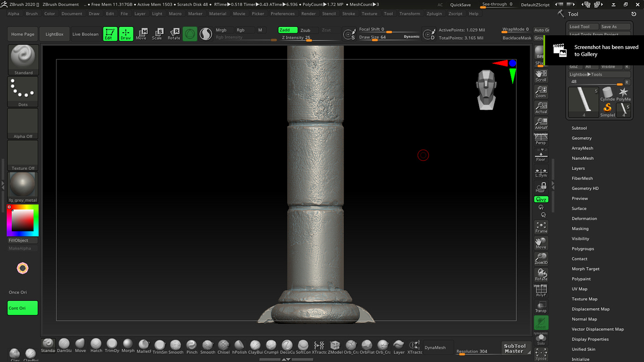Screen dimensions: 644x362
Task: Frame the mesh with Frame icon
Action: tap(541, 227)
